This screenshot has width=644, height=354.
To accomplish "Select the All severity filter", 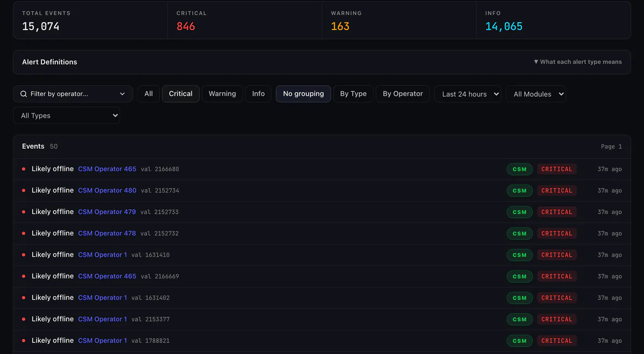I will (x=149, y=94).
